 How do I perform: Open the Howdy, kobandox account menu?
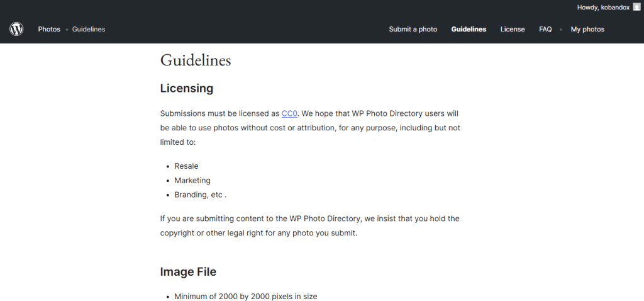(x=603, y=7)
